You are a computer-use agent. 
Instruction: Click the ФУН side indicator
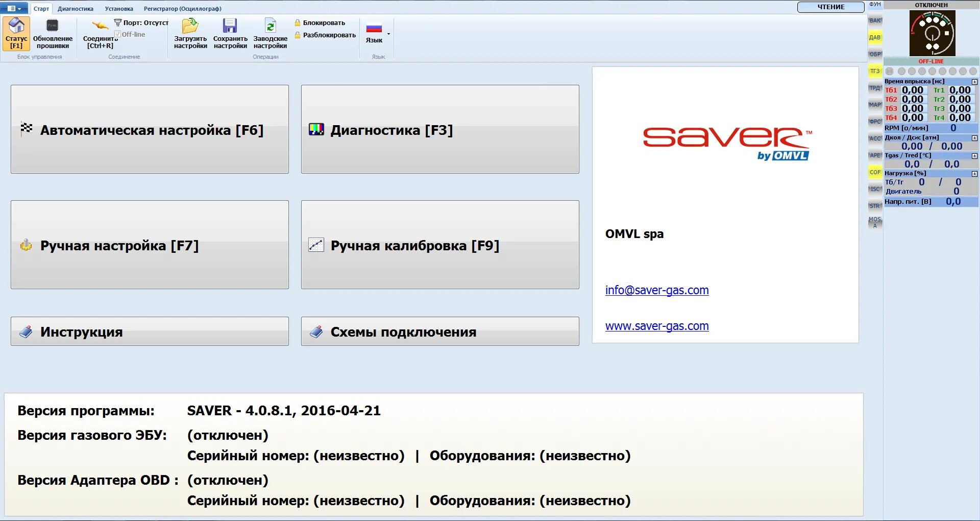tap(875, 4)
